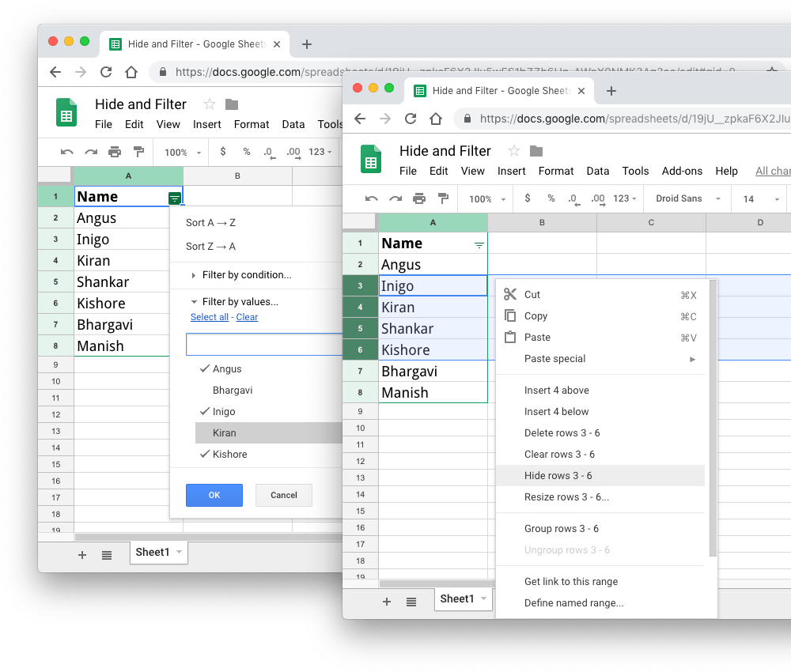
Task: Click the Select all link
Action: click(210, 317)
